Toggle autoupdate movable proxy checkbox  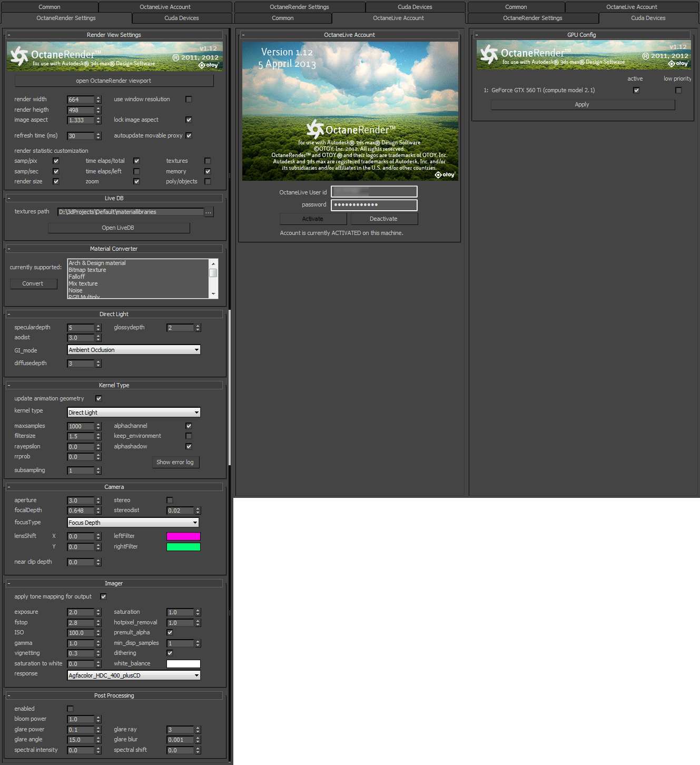coord(189,135)
